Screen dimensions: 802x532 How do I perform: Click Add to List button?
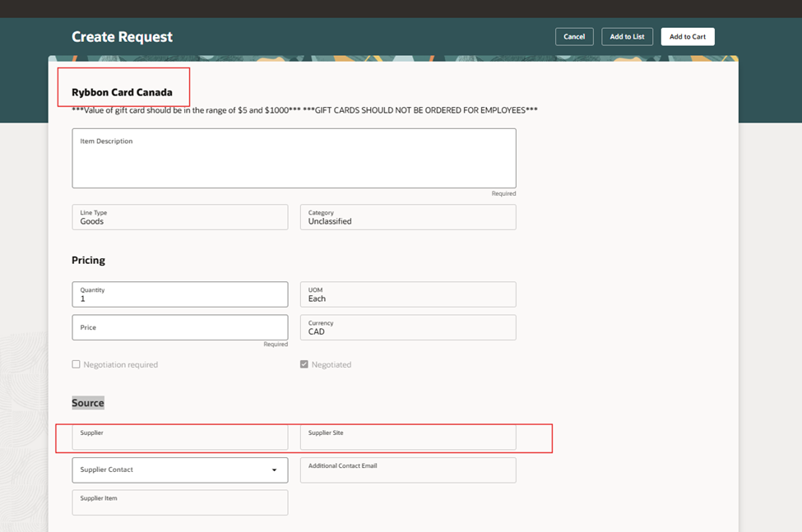point(627,37)
